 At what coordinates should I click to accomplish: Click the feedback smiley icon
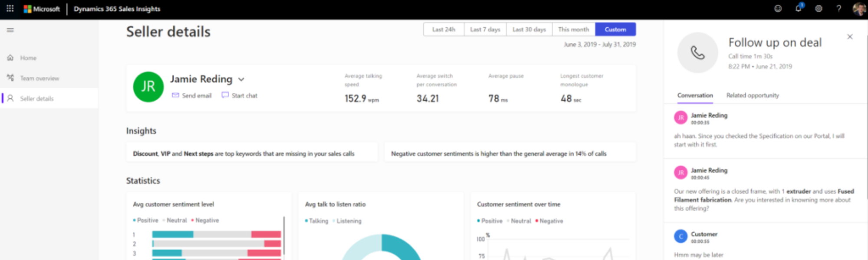tap(778, 9)
